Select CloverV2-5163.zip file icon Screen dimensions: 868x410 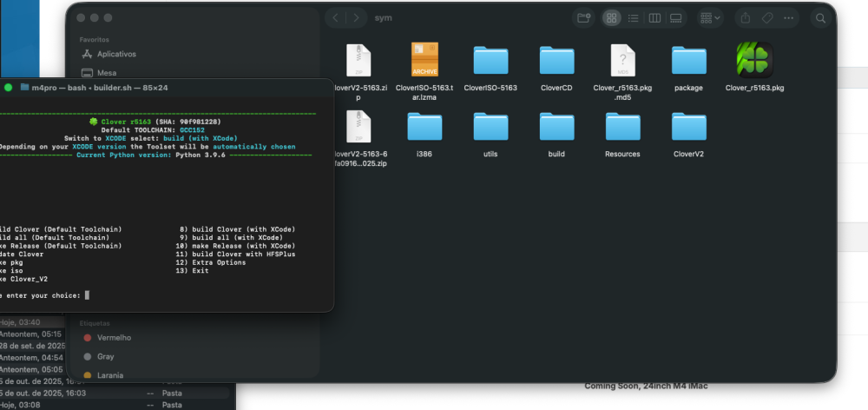coord(358,60)
